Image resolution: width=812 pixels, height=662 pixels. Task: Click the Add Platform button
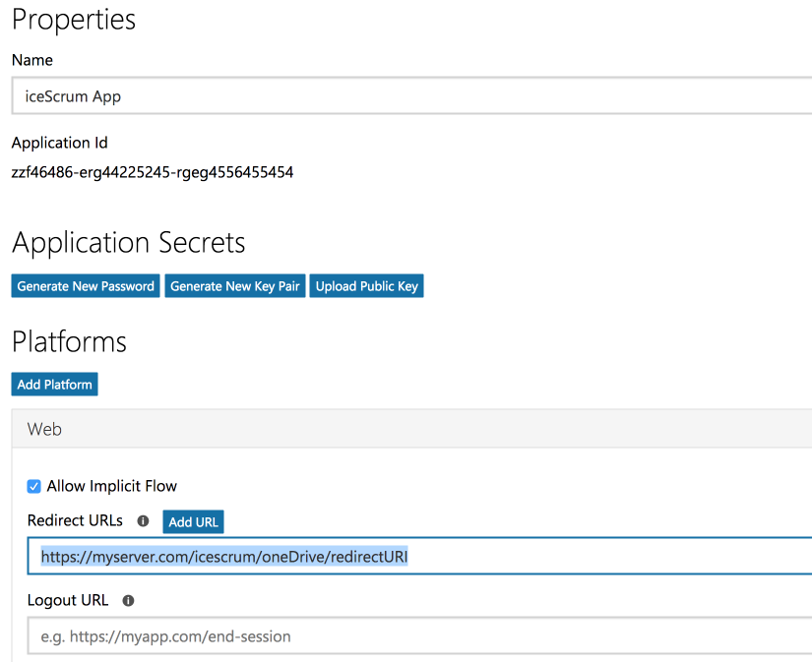pos(55,385)
